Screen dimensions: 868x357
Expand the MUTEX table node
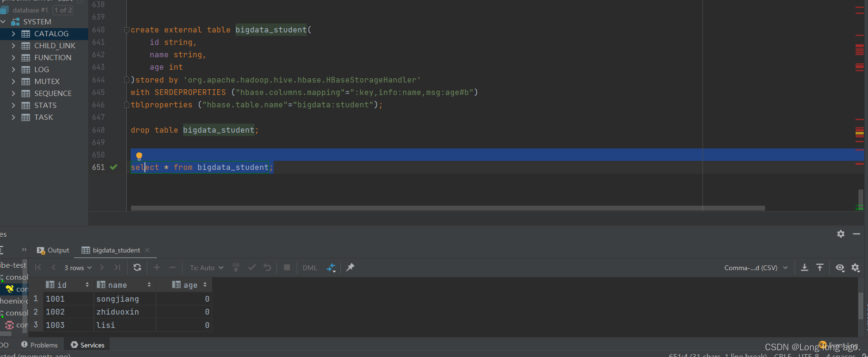tap(13, 82)
